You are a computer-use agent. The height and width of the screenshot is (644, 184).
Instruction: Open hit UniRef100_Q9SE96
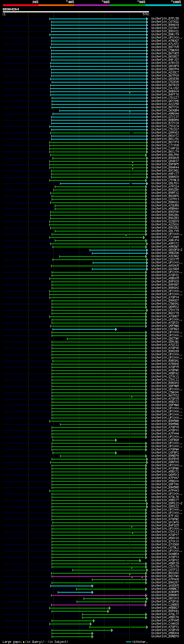coord(165,79)
